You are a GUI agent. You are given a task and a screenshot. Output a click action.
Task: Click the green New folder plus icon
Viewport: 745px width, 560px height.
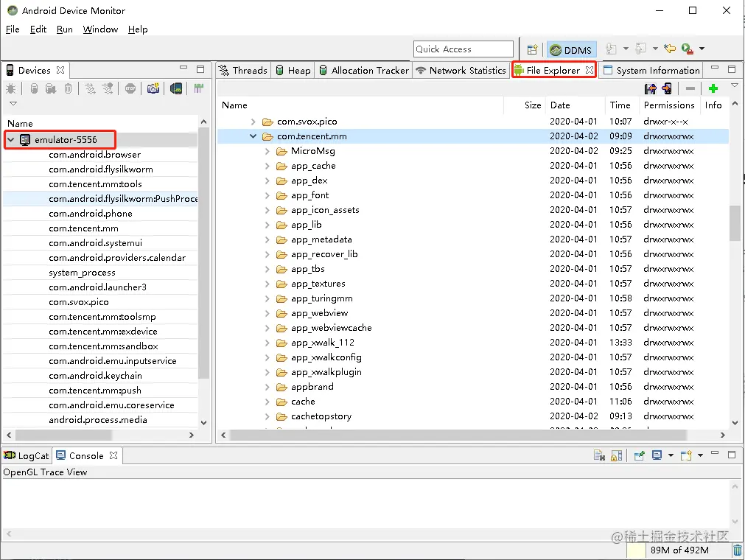coord(713,88)
